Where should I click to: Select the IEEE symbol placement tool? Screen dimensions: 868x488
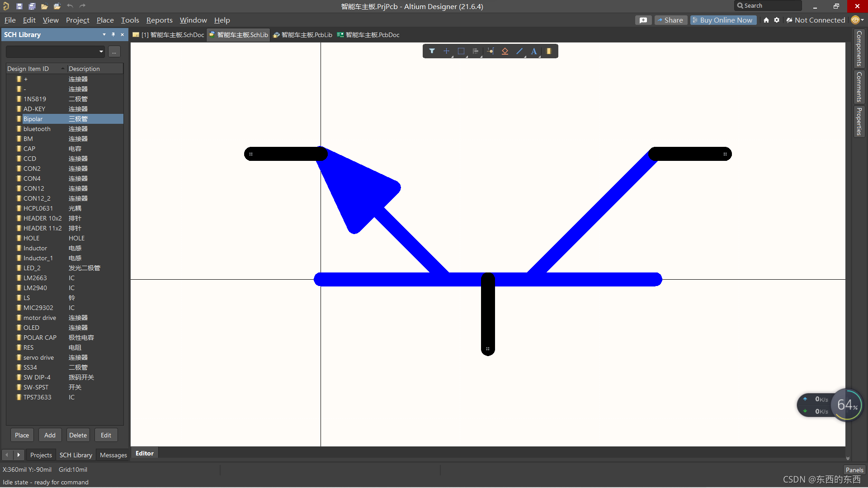pos(505,51)
